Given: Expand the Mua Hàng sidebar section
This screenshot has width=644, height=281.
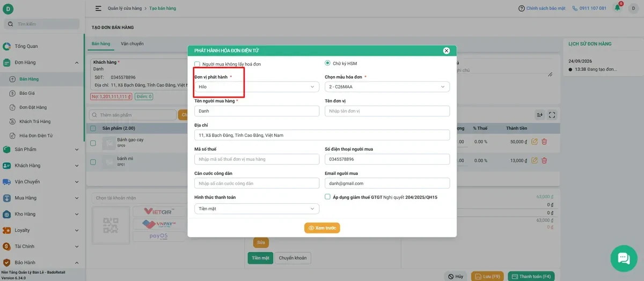Looking at the screenshot, I should (x=42, y=198).
